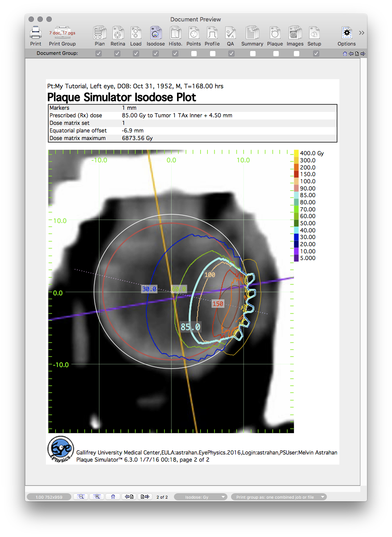Click the left arrow in Document Group row
Image resolution: width=392 pixels, height=537 pixels.
(351, 54)
